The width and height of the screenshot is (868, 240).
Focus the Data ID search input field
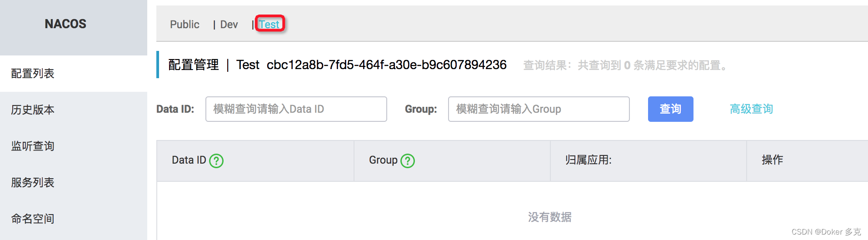[x=296, y=109]
